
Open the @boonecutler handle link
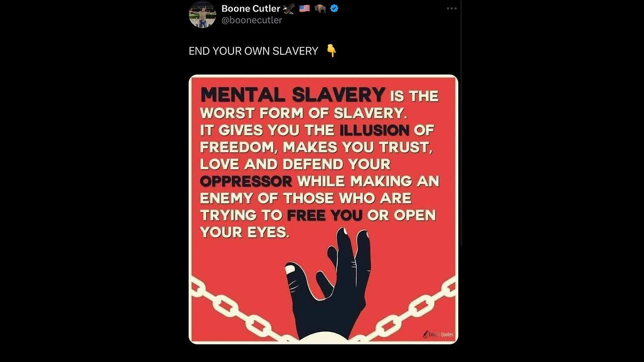click(252, 21)
